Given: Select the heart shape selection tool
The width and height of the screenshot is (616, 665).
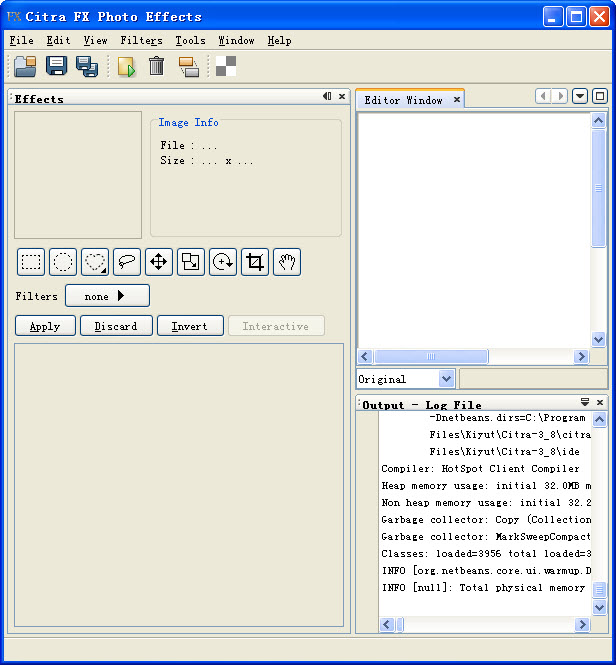Looking at the screenshot, I should [95, 262].
